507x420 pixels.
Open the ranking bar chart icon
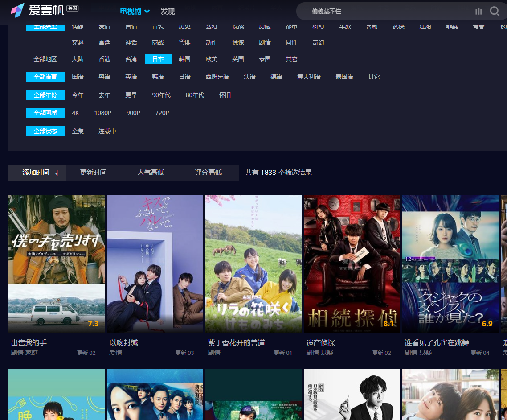coord(478,11)
